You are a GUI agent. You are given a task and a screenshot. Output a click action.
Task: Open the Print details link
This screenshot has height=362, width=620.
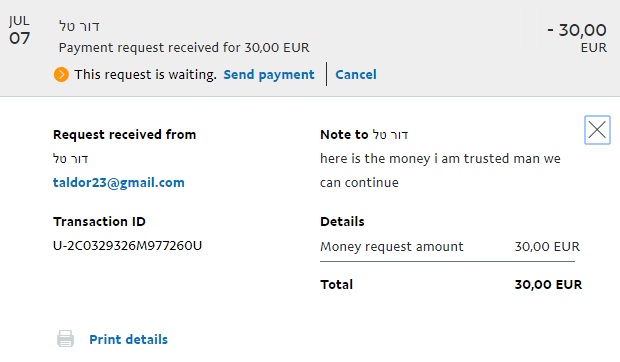pos(129,339)
